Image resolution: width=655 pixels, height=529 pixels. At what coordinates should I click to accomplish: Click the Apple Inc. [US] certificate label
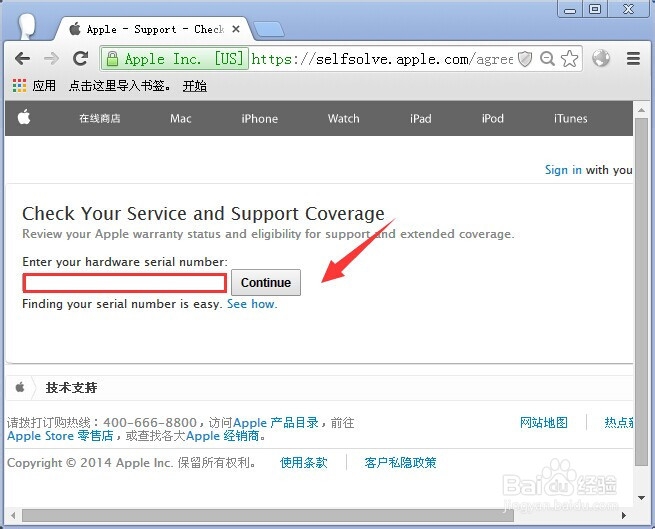coord(184,59)
